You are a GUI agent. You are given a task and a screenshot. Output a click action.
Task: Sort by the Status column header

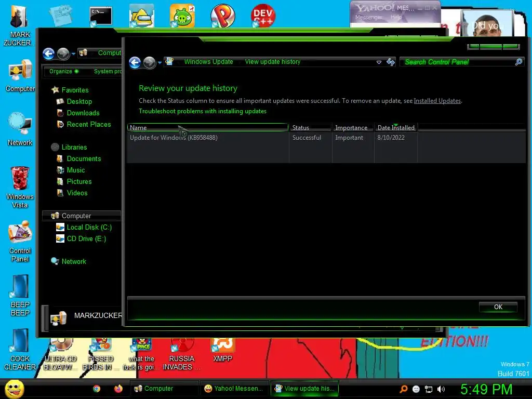(x=310, y=128)
